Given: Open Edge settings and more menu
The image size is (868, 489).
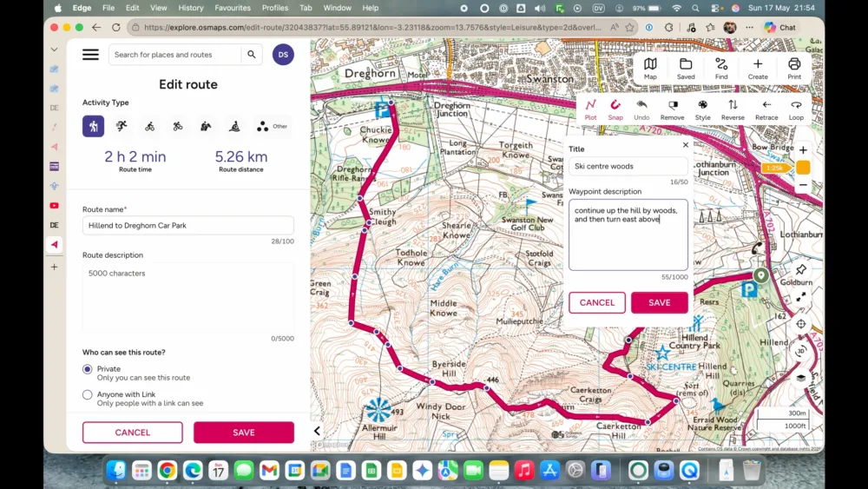Looking at the screenshot, I should coord(749,27).
